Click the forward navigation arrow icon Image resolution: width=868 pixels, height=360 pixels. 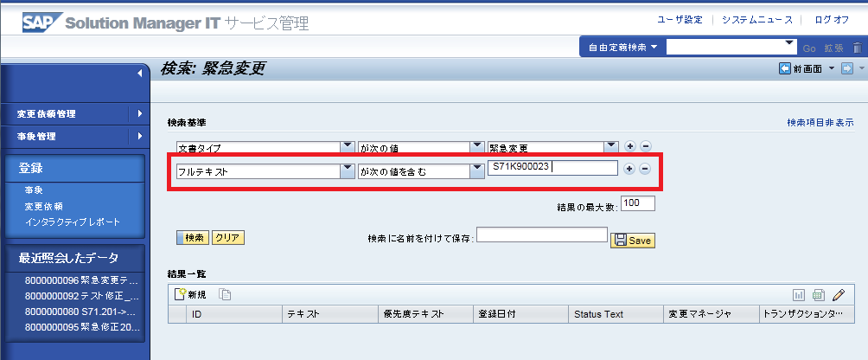pos(847,68)
